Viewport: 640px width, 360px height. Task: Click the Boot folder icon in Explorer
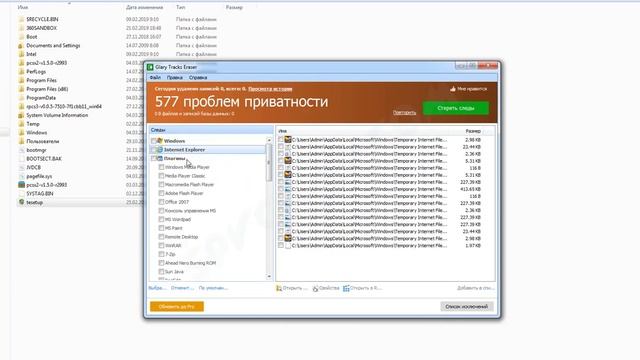point(21,37)
